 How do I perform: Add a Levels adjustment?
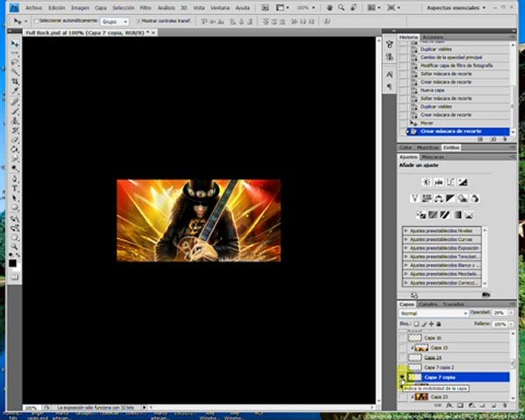coord(438,182)
